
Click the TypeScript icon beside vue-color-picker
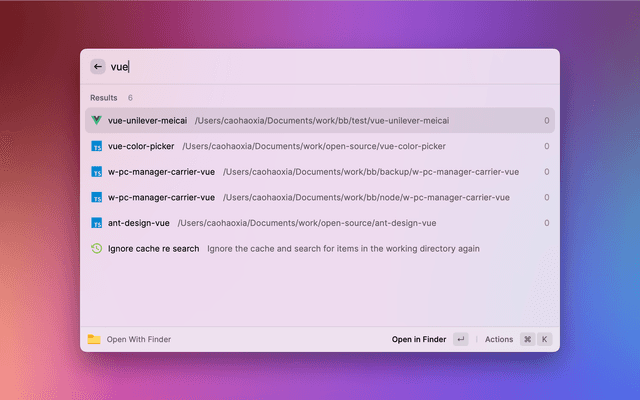tap(97, 146)
